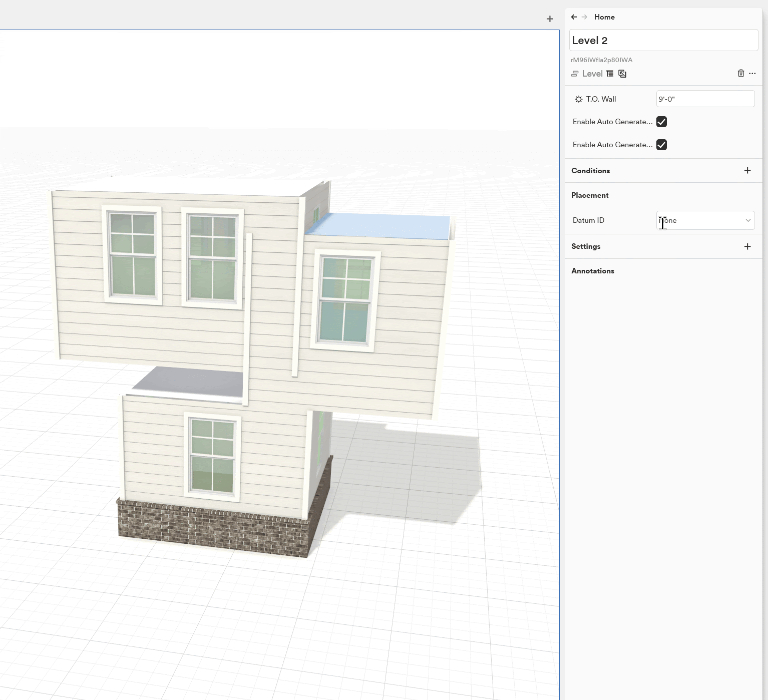Screen dimensions: 768x700
Task: Click the gear icon beside T.O. Wall
Action: [x=579, y=99]
